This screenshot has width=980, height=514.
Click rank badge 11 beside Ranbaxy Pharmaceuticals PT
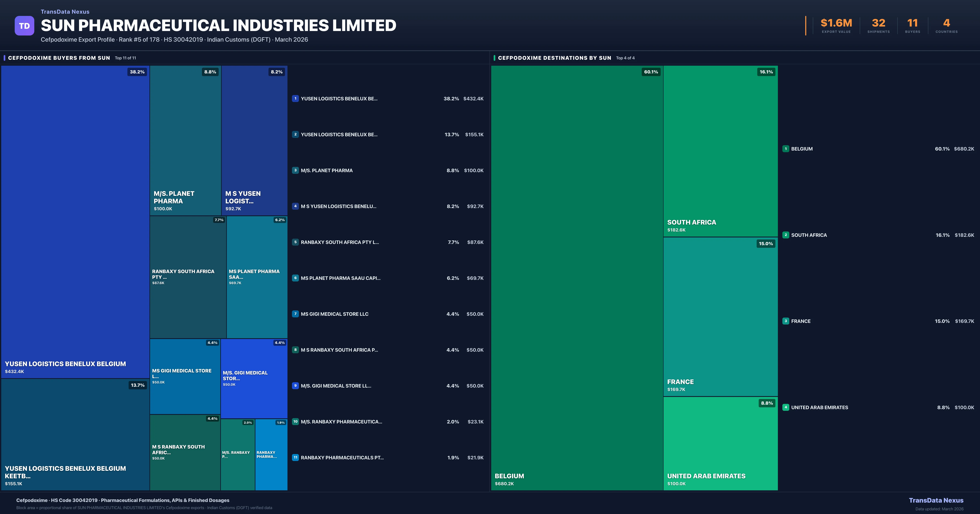[x=295, y=457]
